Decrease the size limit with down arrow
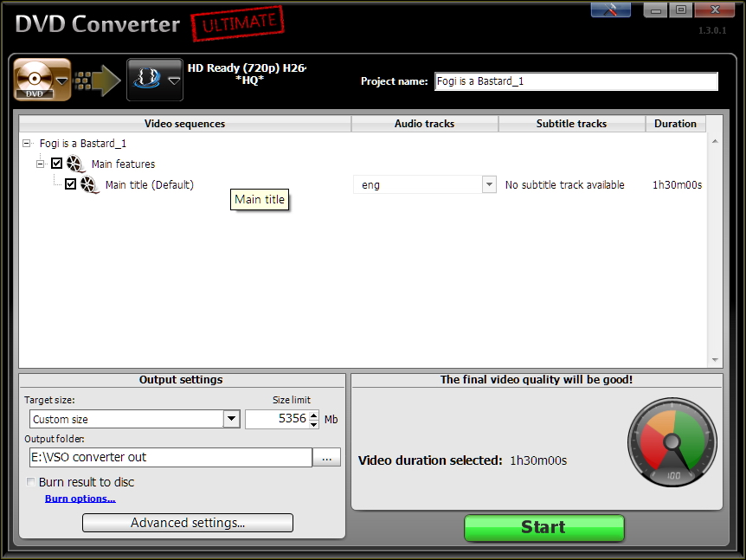The height and width of the screenshot is (560, 746). (313, 423)
